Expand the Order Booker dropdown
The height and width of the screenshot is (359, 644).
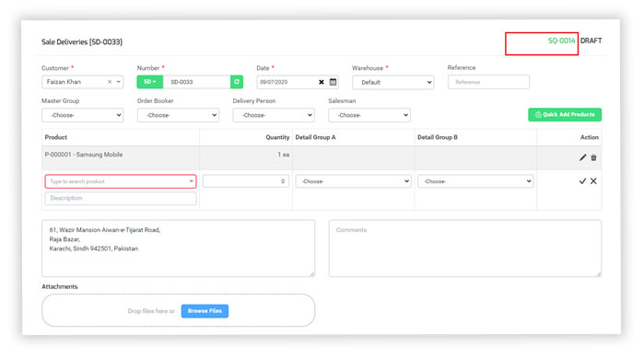(178, 115)
